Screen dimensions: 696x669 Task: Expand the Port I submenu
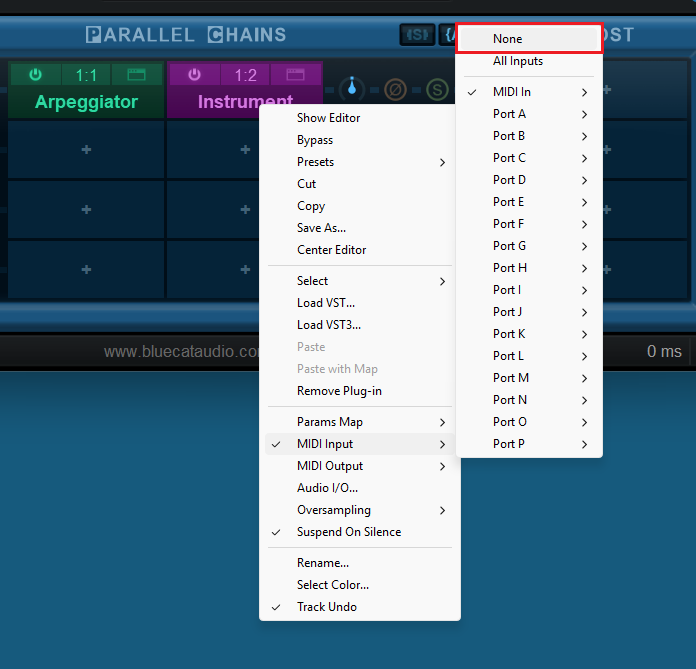click(x=529, y=290)
